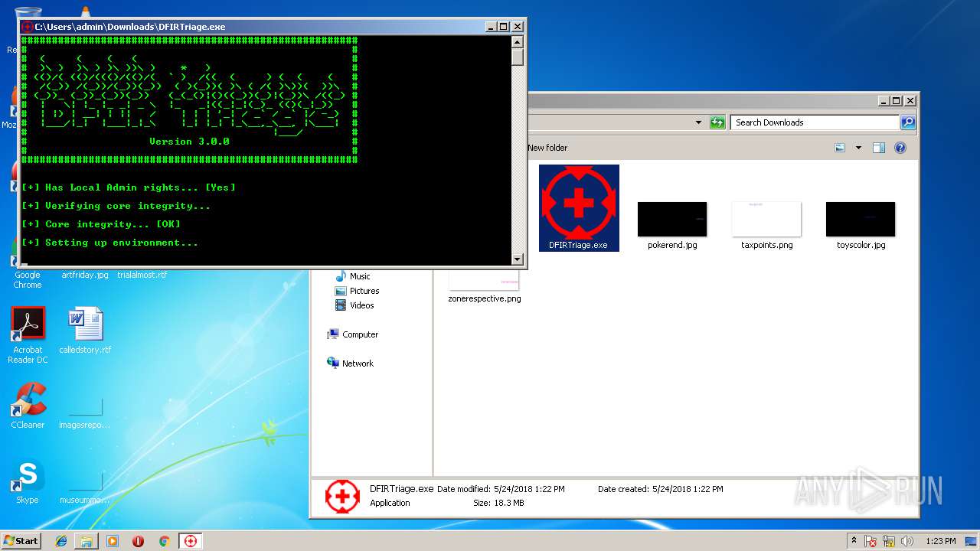Click Show desktop button
This screenshot has height=551, width=980.
[972, 541]
